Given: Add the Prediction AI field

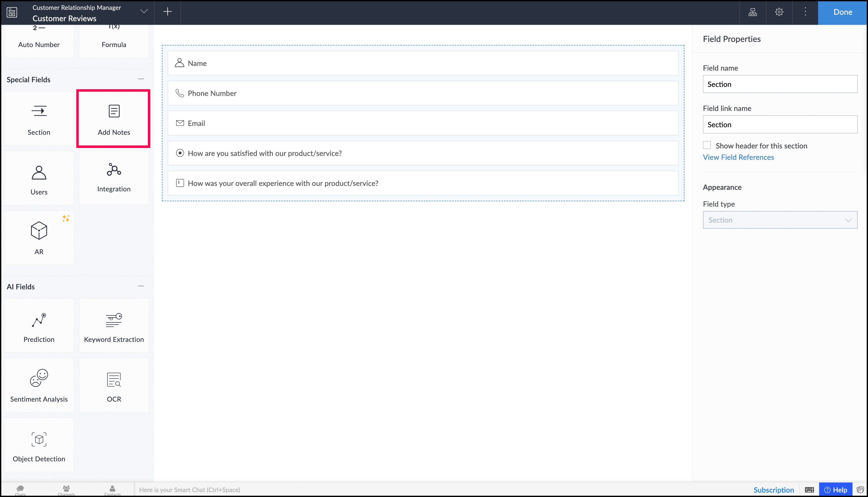Looking at the screenshot, I should [39, 326].
